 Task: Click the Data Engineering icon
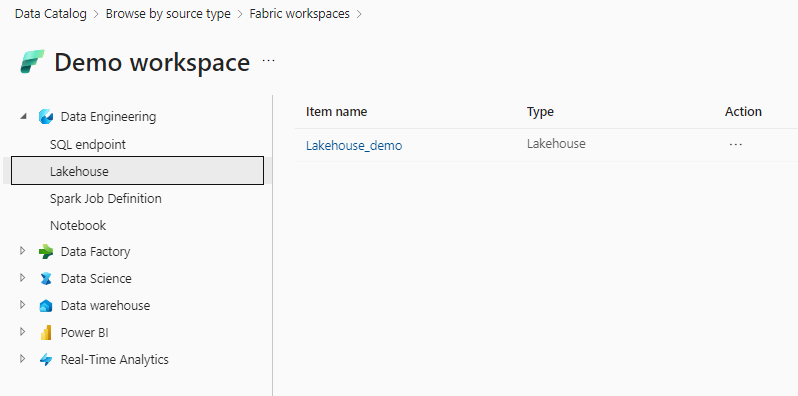coord(46,117)
